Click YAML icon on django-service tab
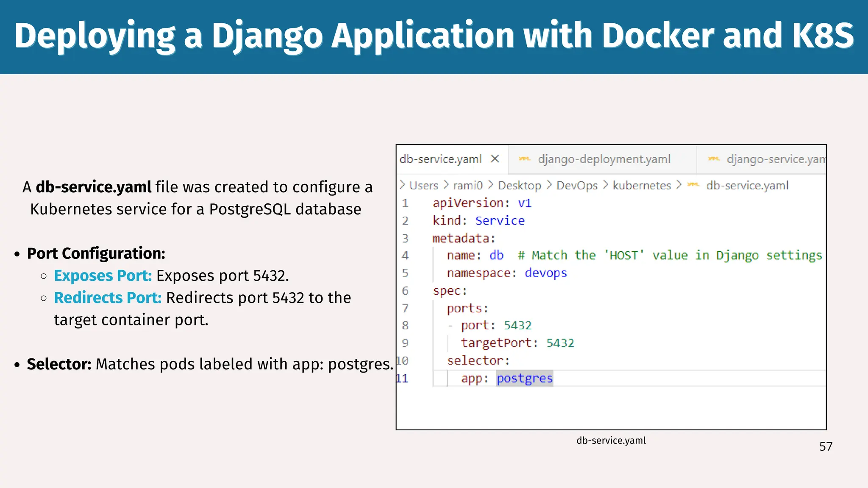The width and height of the screenshot is (868, 488). tap(713, 159)
